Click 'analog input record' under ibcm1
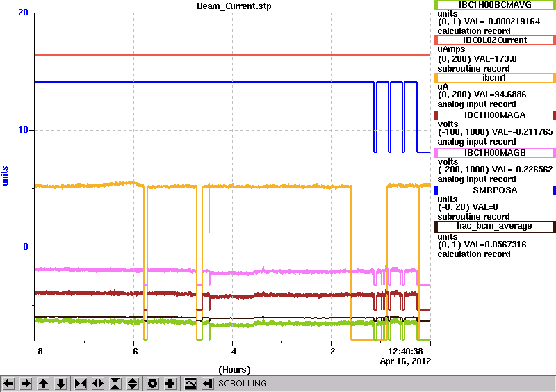Viewport: 556px width, 392px height. point(477,104)
